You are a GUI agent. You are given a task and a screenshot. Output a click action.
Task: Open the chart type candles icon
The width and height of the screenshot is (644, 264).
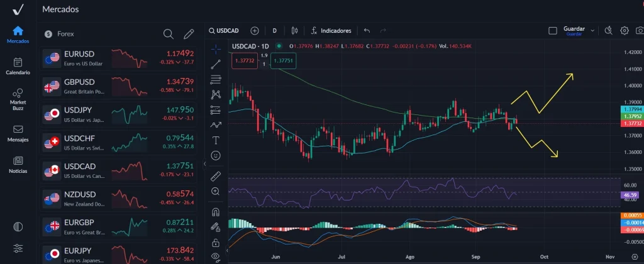click(294, 30)
